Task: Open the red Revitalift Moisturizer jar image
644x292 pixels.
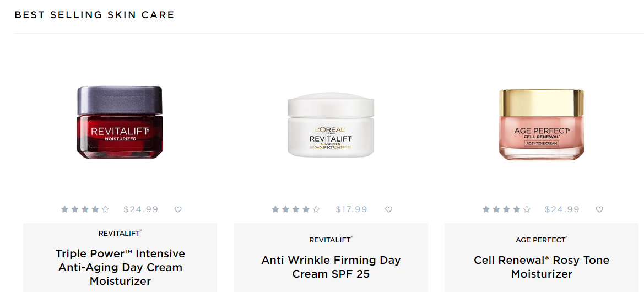Action: pos(120,123)
